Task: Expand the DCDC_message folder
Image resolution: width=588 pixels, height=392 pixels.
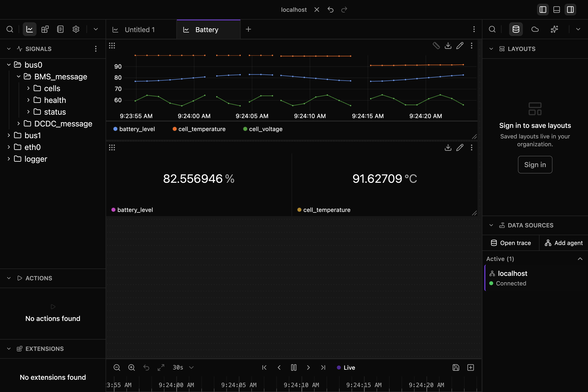Action: tap(19, 123)
